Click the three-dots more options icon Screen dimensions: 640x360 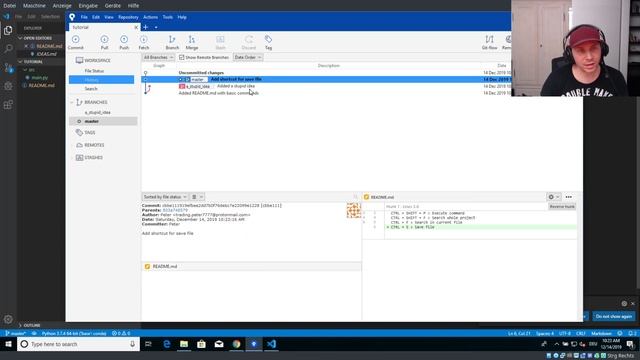569,197
